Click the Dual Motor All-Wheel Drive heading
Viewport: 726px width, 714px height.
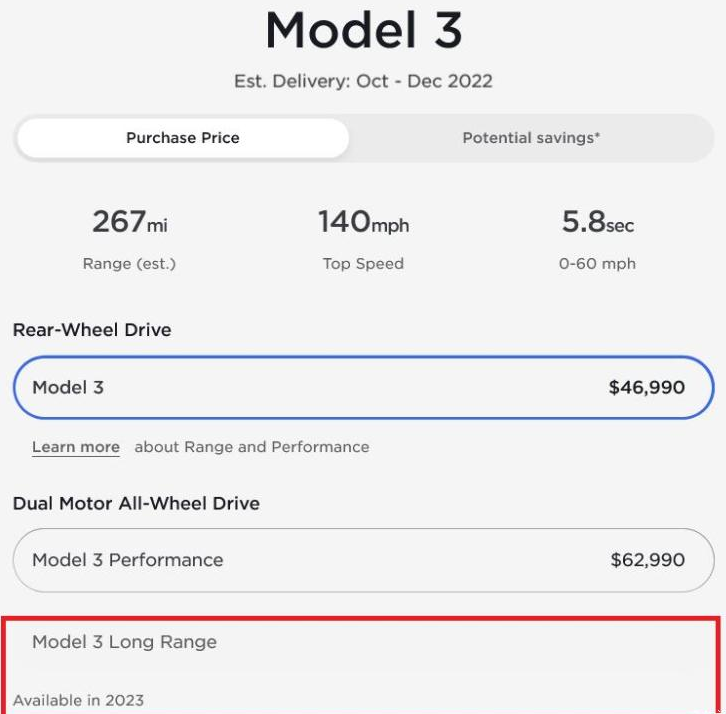point(136,503)
